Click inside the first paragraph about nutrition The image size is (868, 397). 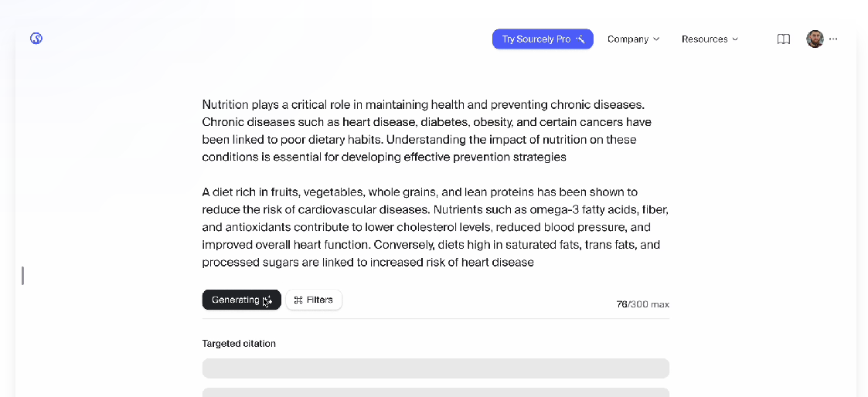pyautogui.click(x=424, y=131)
